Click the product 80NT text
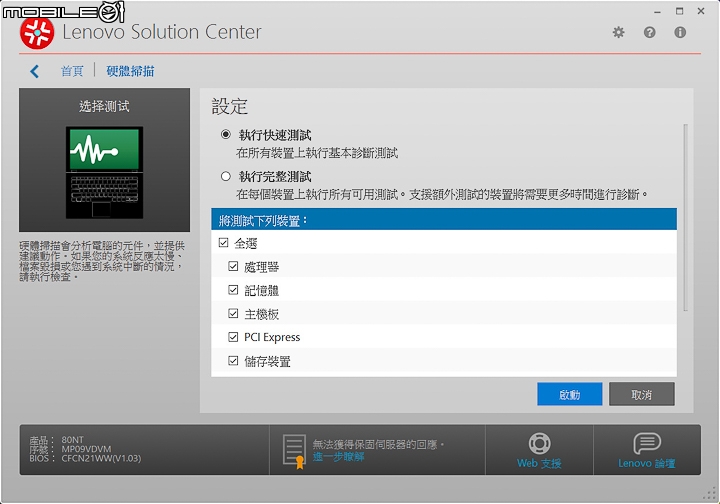 point(73,440)
